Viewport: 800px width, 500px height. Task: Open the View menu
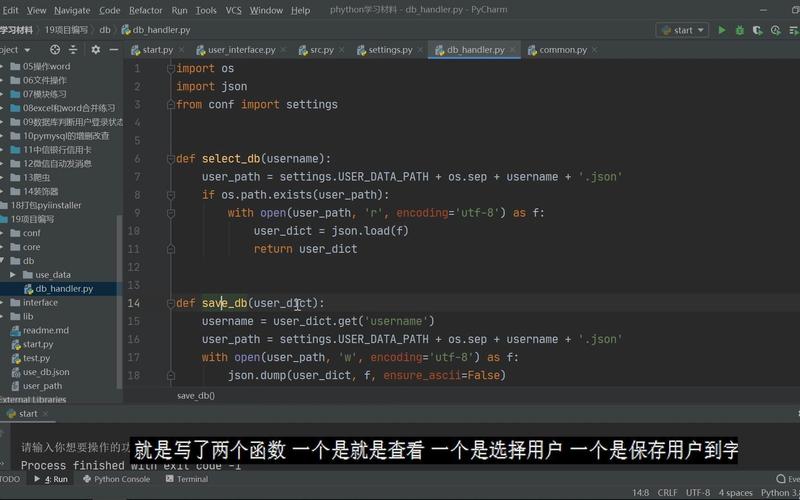[36, 10]
